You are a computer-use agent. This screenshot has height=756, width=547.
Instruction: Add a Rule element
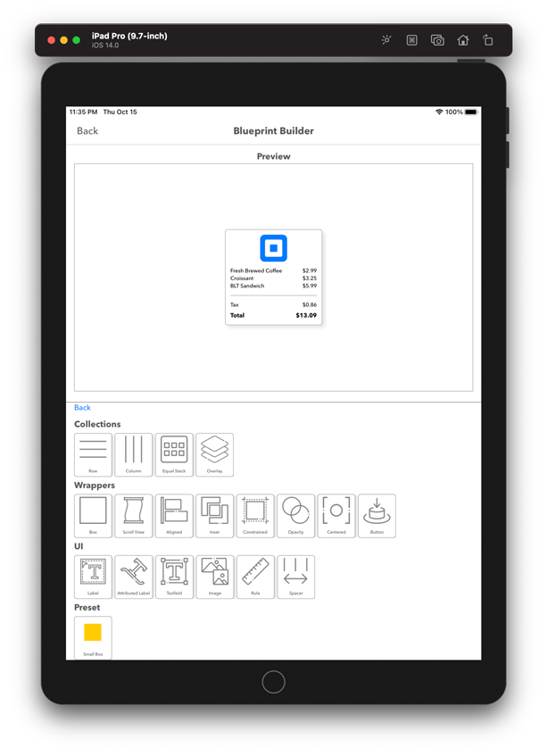pos(255,577)
